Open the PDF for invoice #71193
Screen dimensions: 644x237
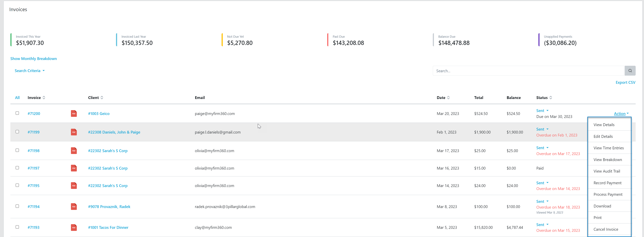pyautogui.click(x=74, y=227)
